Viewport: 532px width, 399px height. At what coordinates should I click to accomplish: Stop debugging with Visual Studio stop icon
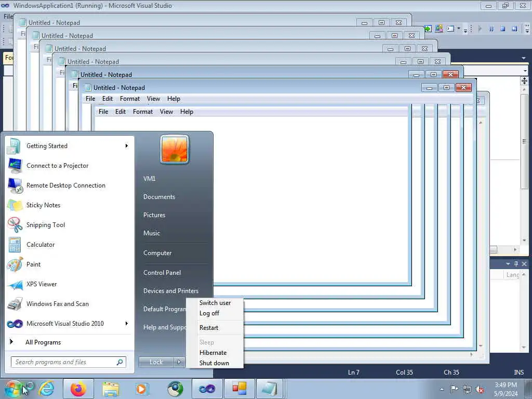coord(503,29)
